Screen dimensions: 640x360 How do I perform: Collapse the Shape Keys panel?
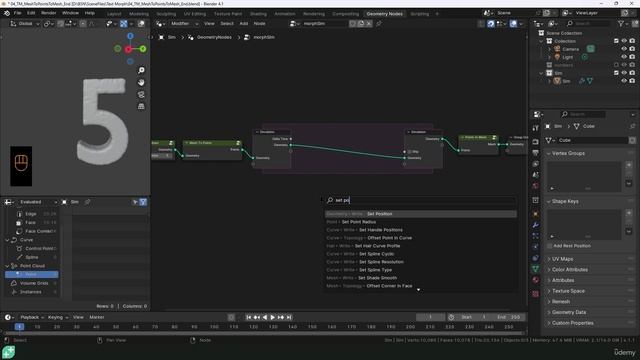565,202
